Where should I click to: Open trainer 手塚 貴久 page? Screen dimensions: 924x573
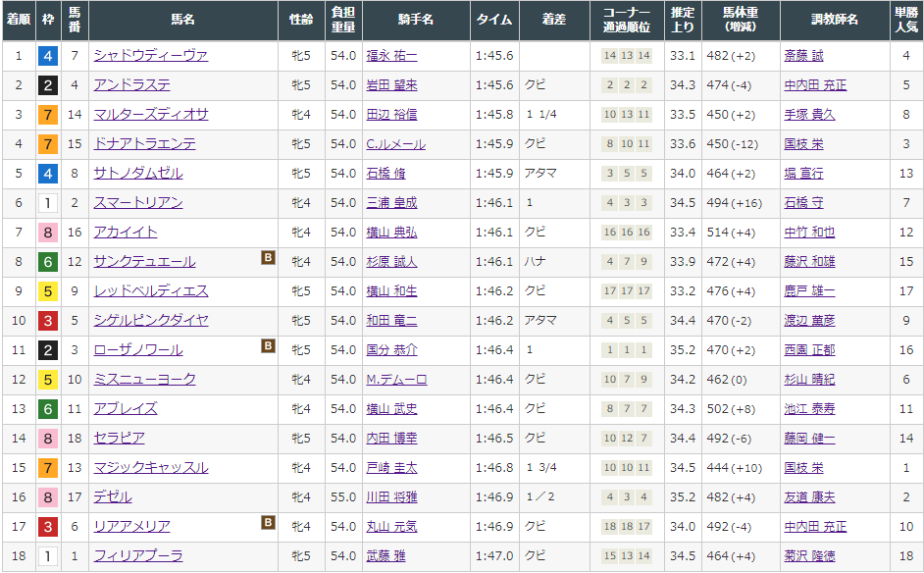[x=809, y=115]
